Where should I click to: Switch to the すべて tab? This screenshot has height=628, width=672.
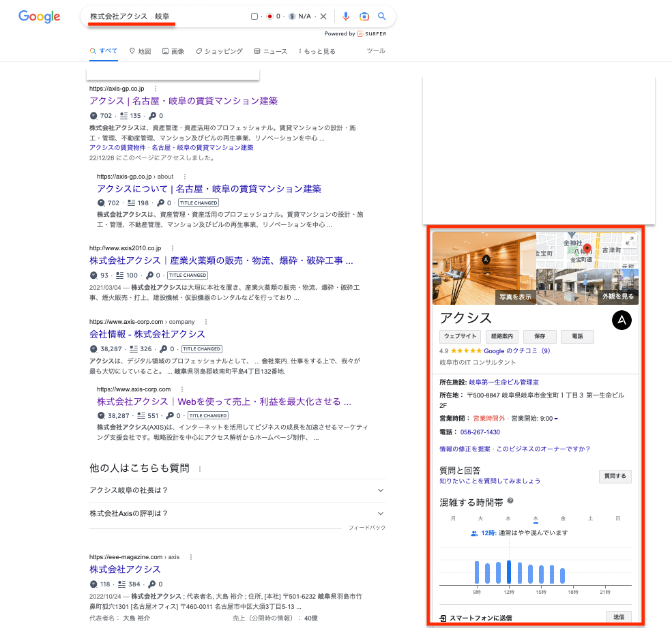(103, 51)
